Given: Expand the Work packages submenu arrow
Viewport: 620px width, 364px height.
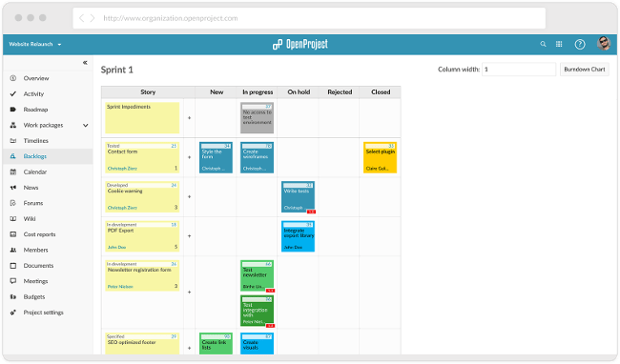Looking at the screenshot, I should (86, 125).
